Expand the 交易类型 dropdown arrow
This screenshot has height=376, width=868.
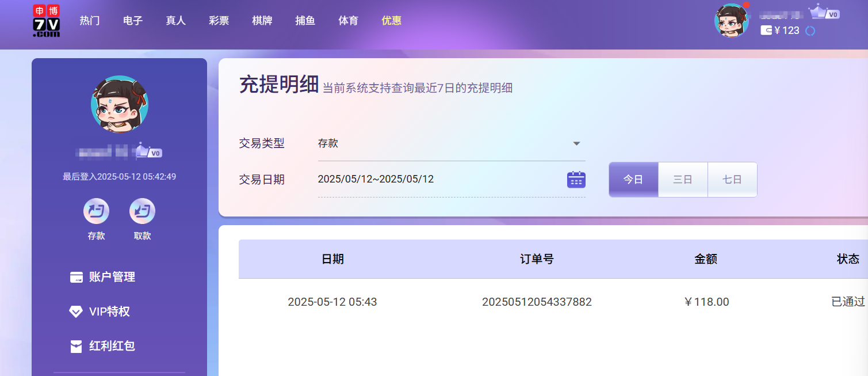[576, 144]
